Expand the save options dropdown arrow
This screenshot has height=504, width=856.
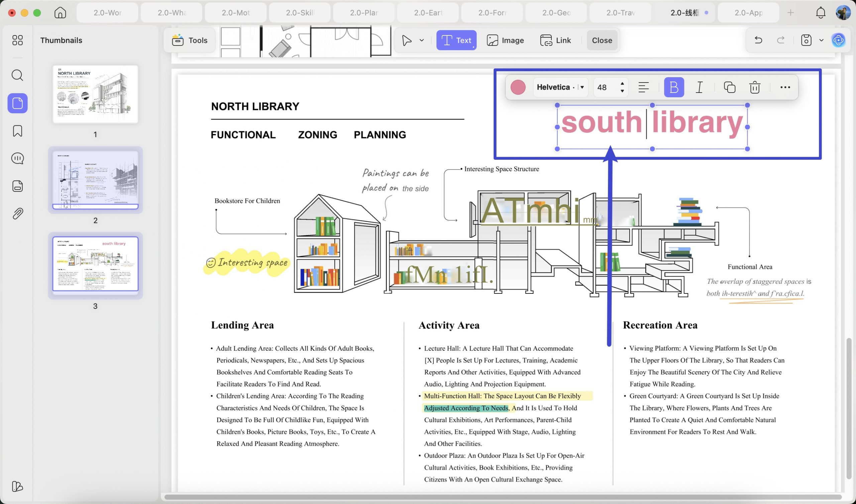pyautogui.click(x=821, y=40)
